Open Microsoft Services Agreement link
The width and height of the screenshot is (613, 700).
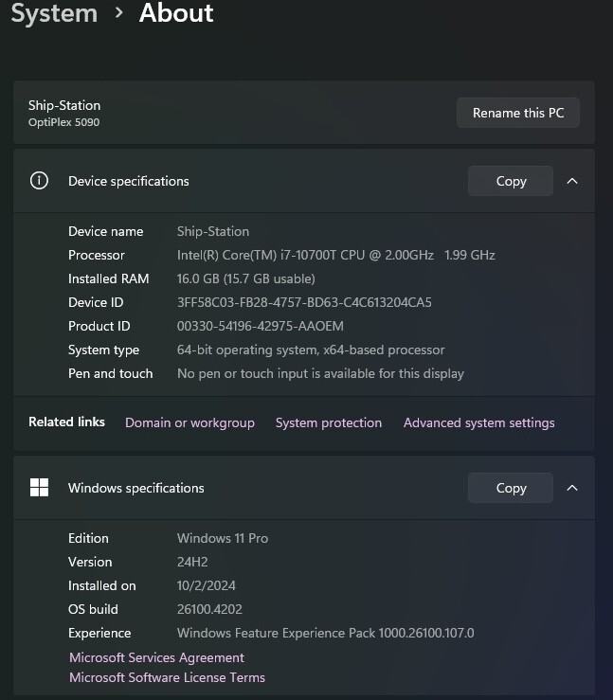point(156,657)
